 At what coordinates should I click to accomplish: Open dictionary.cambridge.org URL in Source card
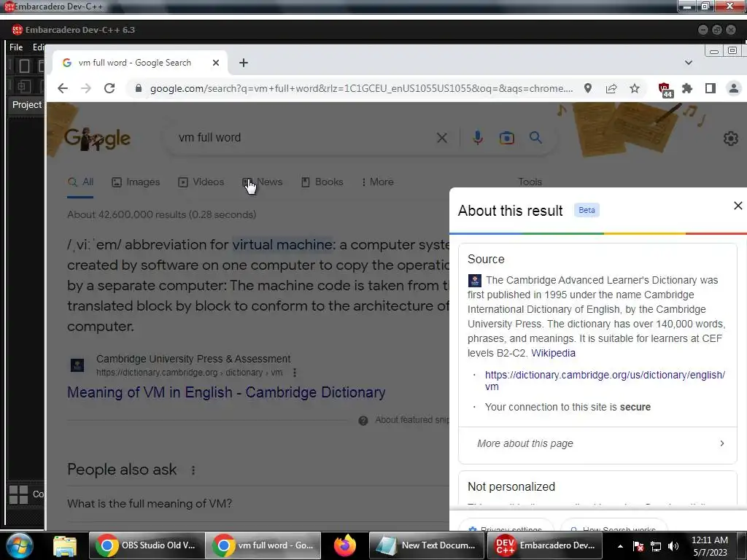point(605,381)
